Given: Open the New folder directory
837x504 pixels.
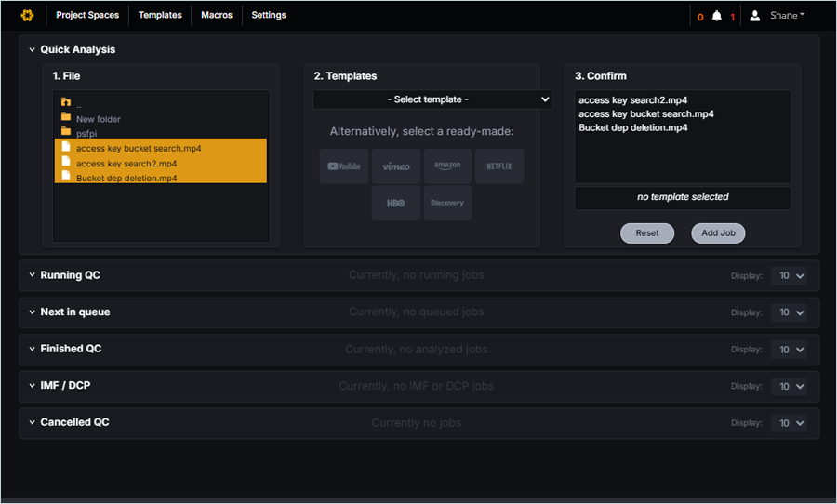Looking at the screenshot, I should (x=98, y=119).
